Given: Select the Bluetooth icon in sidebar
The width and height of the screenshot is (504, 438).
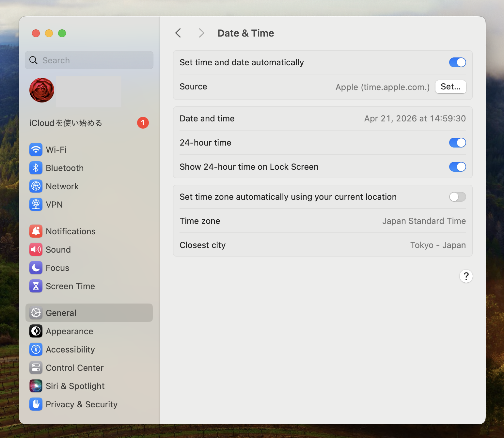Looking at the screenshot, I should 36,168.
